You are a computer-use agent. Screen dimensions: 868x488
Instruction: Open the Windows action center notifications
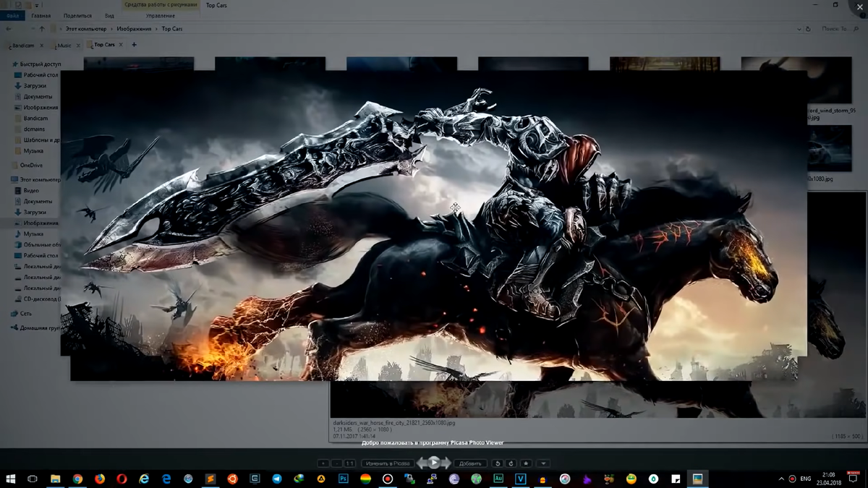pyautogui.click(x=854, y=479)
